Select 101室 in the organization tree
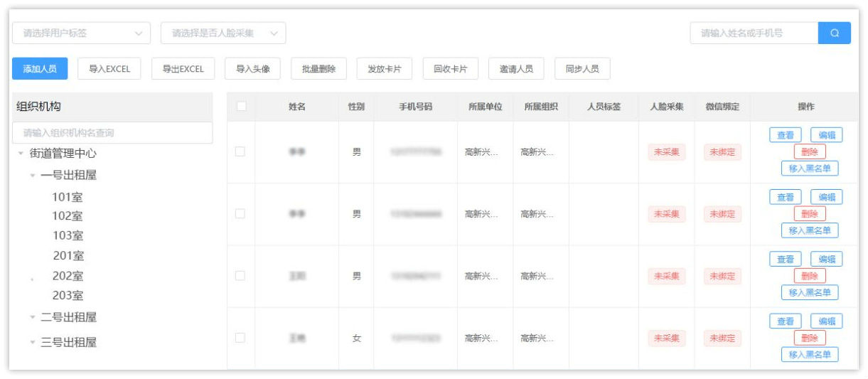 tap(68, 197)
